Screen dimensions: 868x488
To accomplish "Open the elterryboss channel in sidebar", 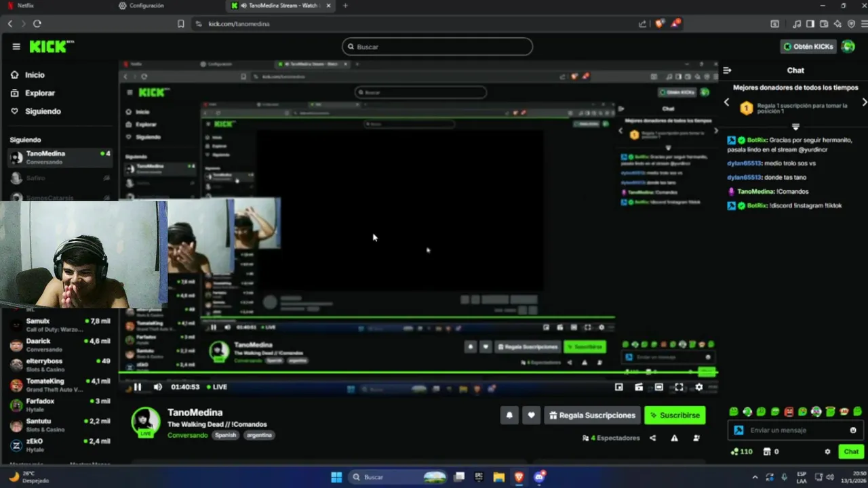I will click(x=60, y=365).
